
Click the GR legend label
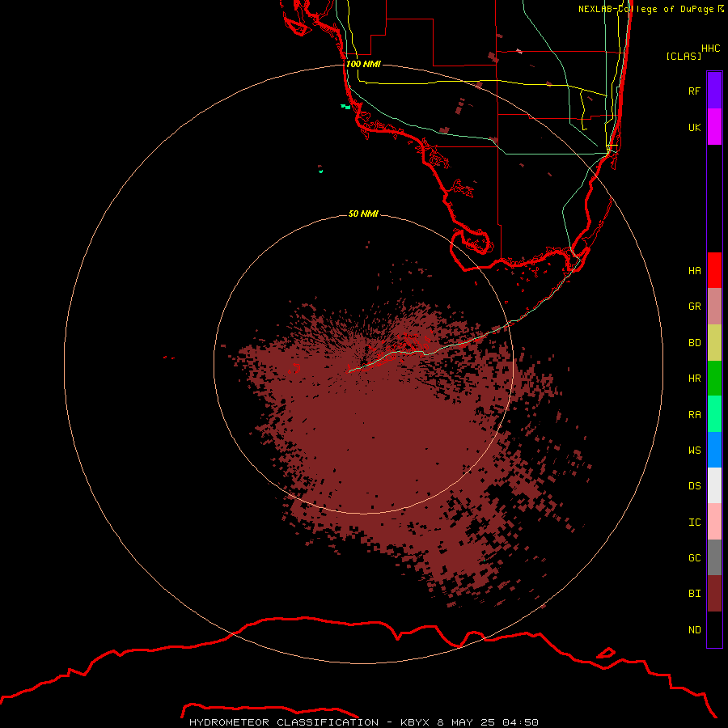pyautogui.click(x=694, y=307)
